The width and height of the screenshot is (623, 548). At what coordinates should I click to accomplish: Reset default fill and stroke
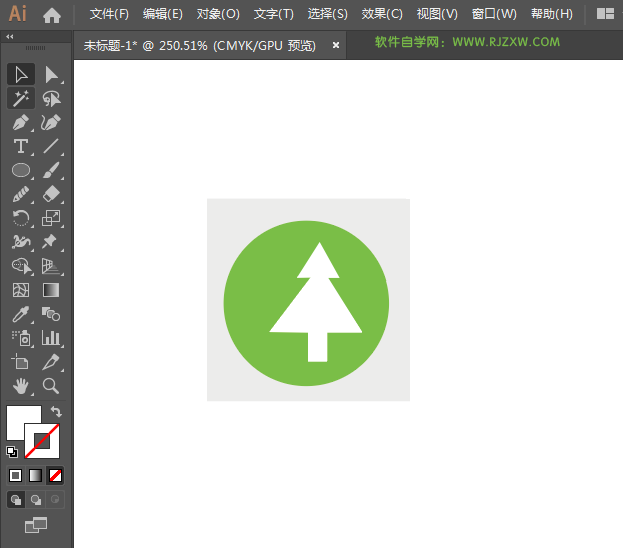click(12, 452)
